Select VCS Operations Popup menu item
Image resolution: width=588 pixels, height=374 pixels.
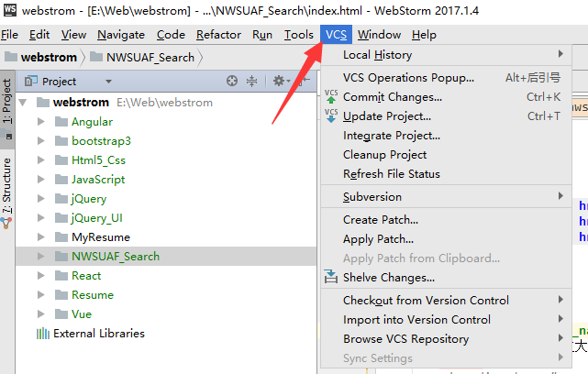[x=446, y=78]
